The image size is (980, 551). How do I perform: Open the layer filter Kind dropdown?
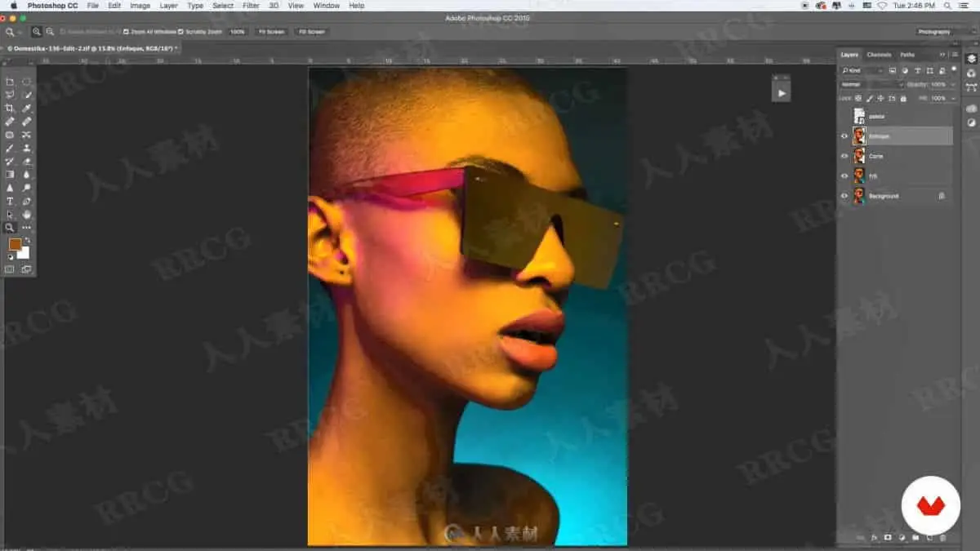point(862,70)
